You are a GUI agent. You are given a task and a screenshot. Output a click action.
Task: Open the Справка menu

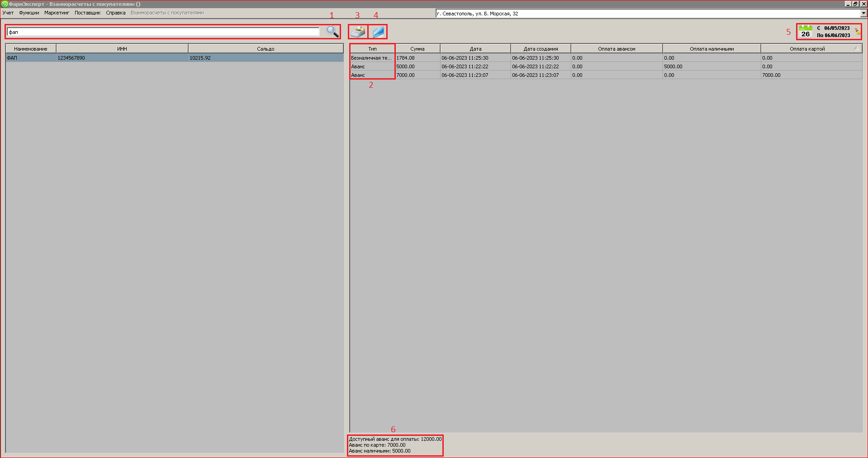115,13
